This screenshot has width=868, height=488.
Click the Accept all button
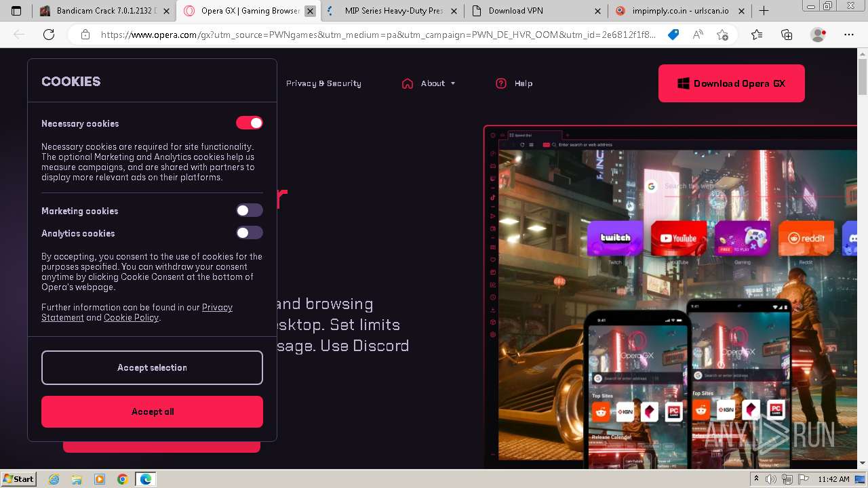[x=152, y=411]
